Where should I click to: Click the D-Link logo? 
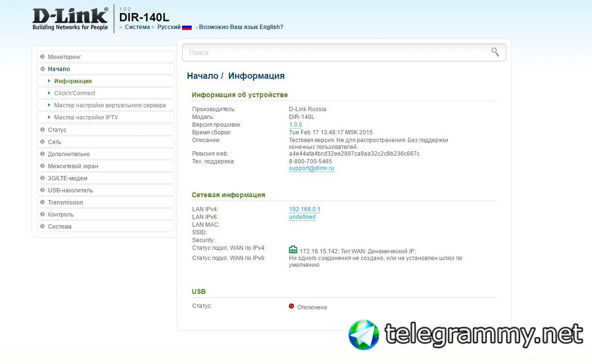(70, 19)
